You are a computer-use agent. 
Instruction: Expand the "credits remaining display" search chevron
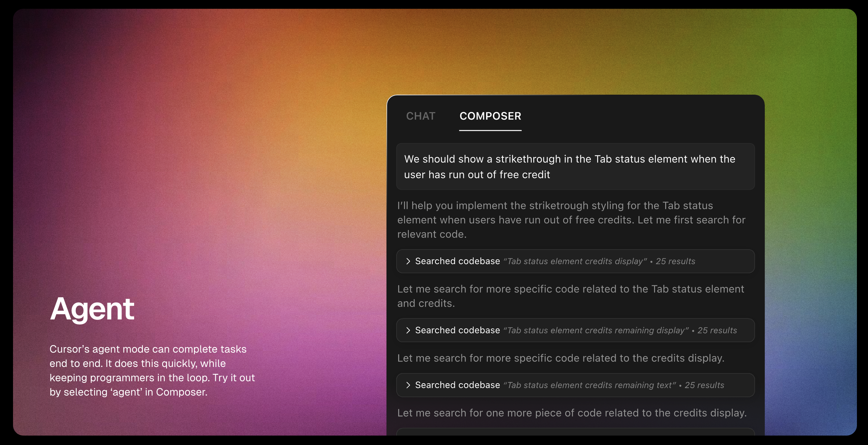tap(408, 330)
